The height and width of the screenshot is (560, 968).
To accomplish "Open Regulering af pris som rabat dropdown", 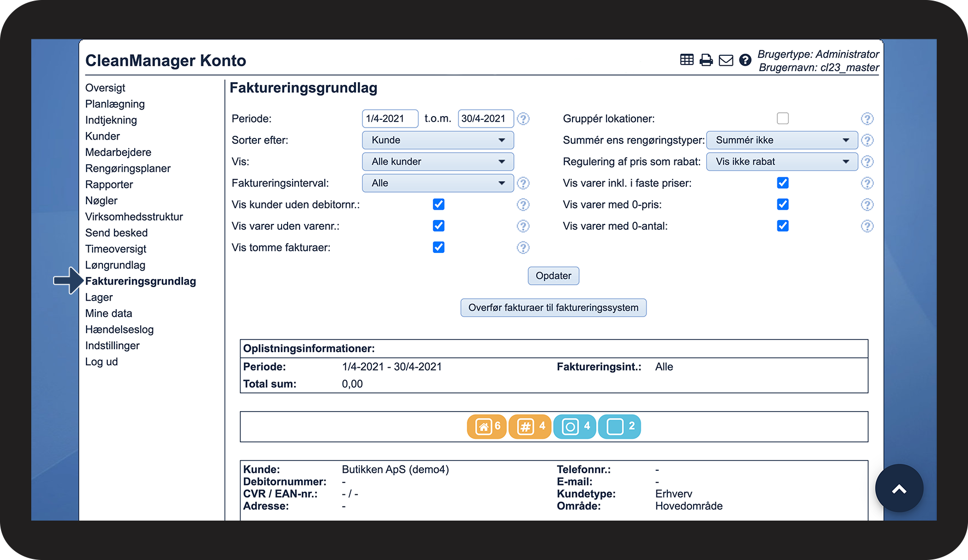I will coord(782,162).
